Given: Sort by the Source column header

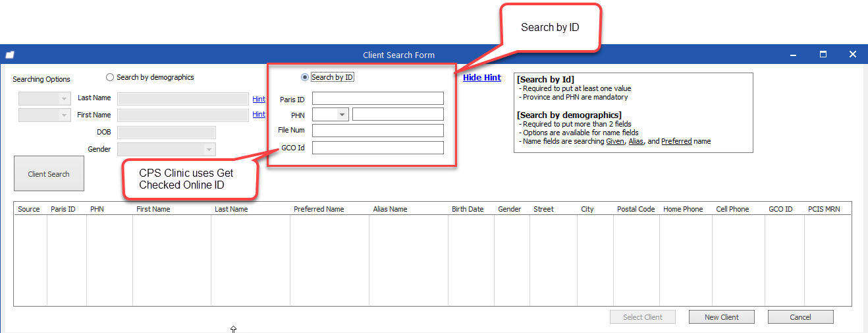Looking at the screenshot, I should pyautogui.click(x=30, y=209).
